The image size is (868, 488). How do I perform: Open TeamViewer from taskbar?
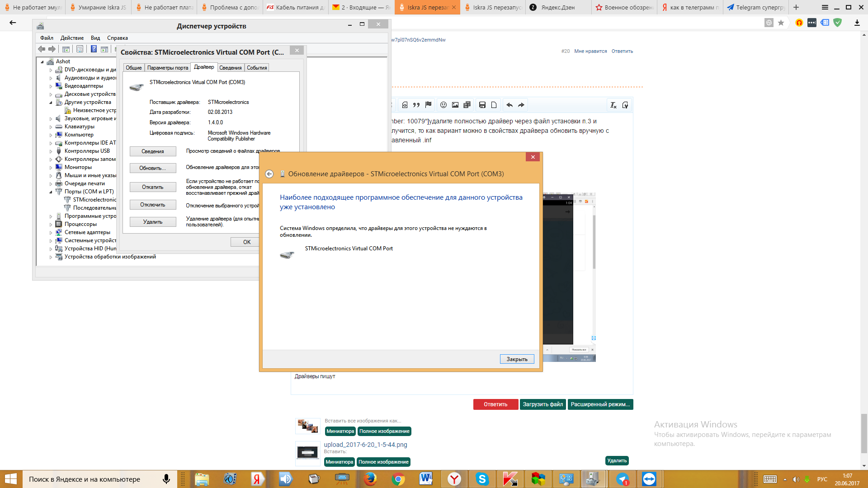click(x=649, y=479)
